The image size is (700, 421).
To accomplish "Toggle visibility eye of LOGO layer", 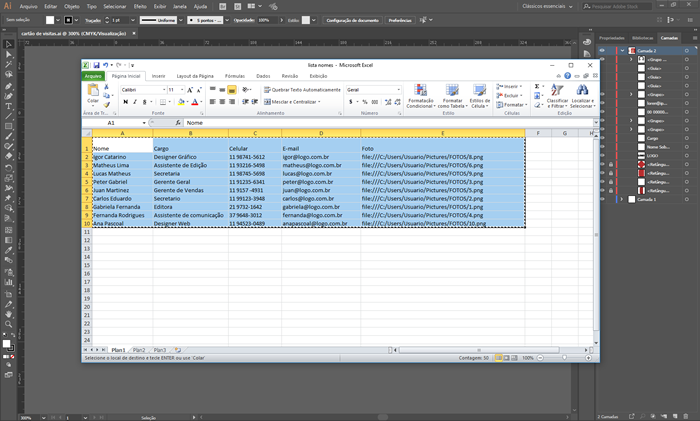I will pos(602,155).
